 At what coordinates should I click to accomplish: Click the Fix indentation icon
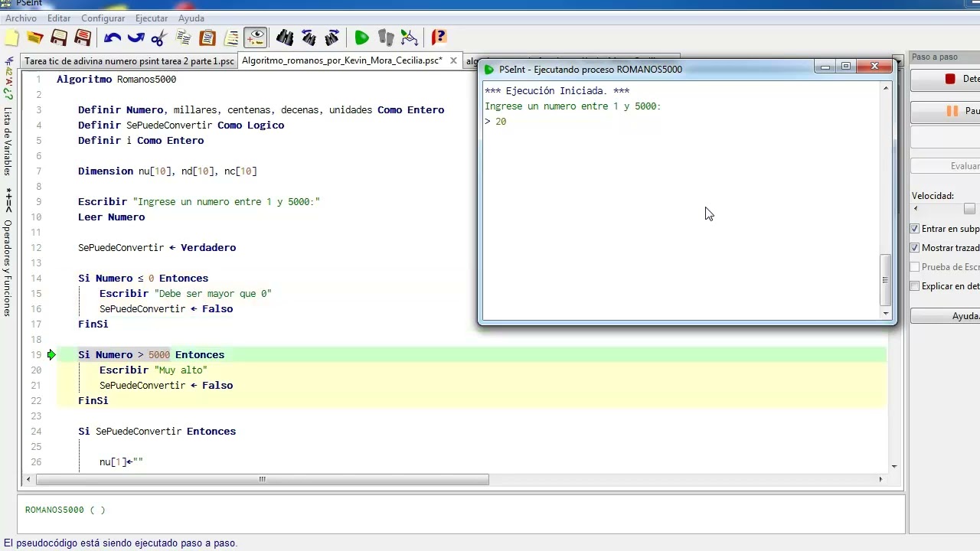(230, 37)
